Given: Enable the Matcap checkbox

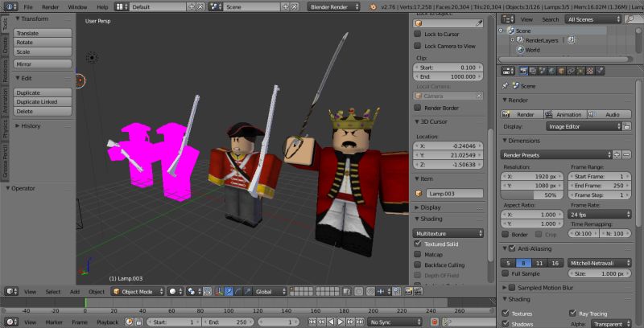Looking at the screenshot, I should pos(417,254).
